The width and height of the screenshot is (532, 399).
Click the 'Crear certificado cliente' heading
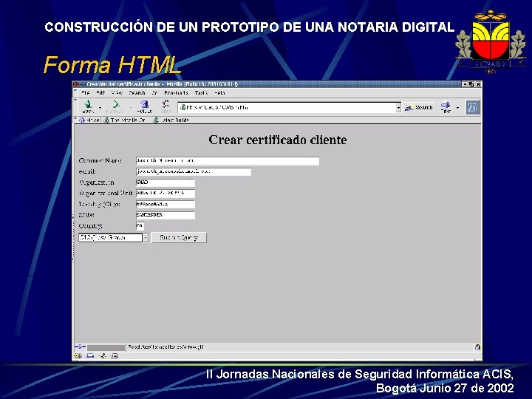click(x=278, y=140)
